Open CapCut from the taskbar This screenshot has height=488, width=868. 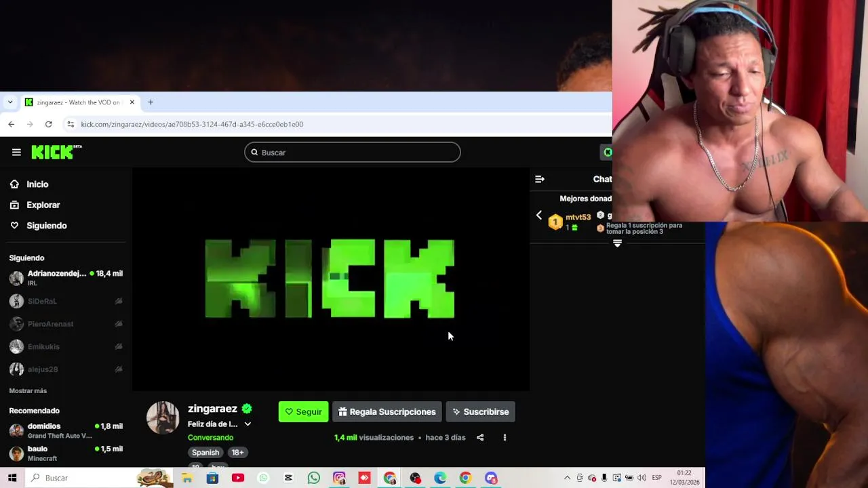click(288, 478)
